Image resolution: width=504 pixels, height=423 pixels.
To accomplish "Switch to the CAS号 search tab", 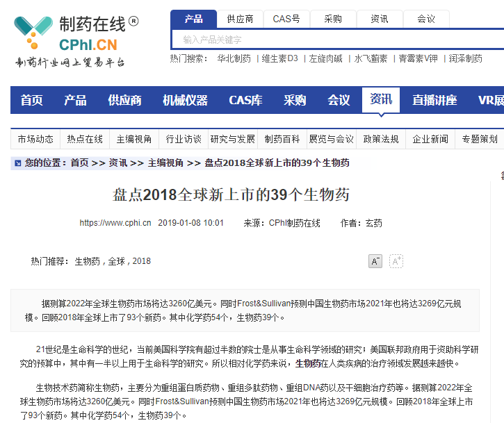I will pyautogui.click(x=286, y=19).
